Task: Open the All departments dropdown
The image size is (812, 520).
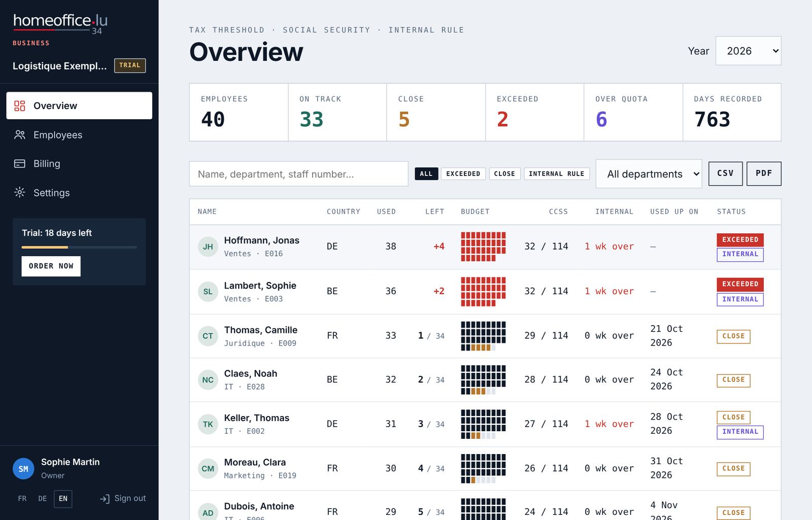Action: click(x=649, y=174)
